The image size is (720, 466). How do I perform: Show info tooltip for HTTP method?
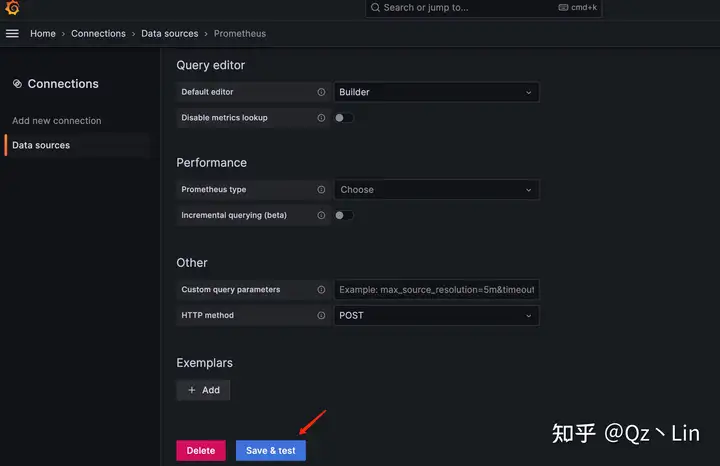(321, 315)
